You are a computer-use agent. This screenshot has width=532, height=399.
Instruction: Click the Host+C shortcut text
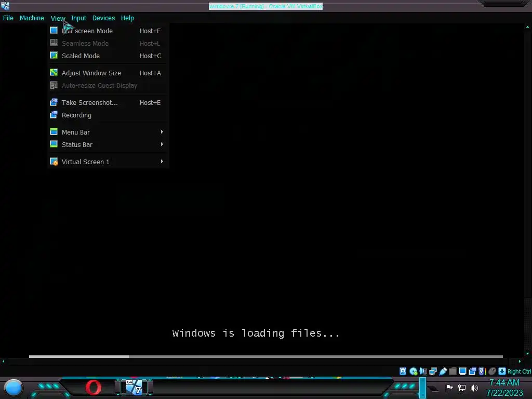pyautogui.click(x=150, y=56)
